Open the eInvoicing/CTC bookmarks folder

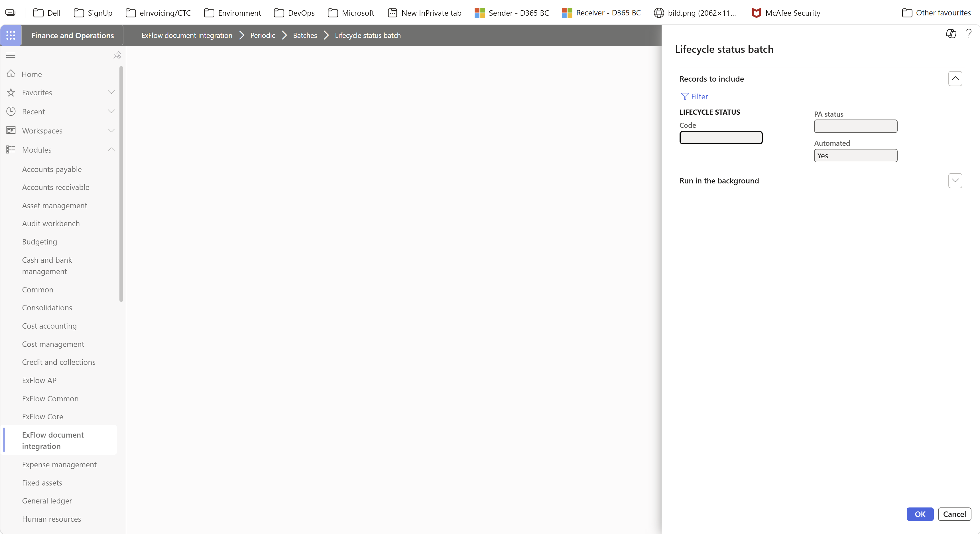point(158,13)
